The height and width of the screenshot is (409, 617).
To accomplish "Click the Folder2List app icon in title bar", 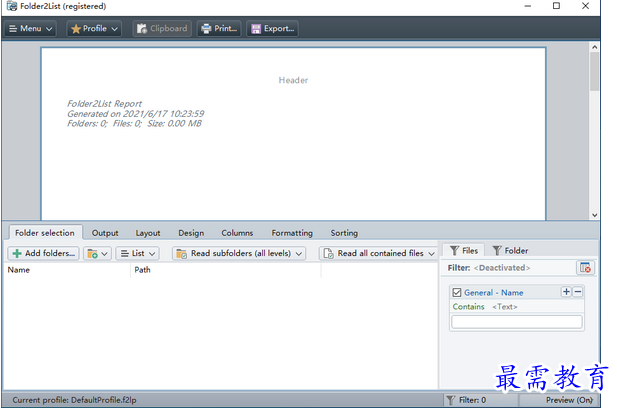I will 12,6.
